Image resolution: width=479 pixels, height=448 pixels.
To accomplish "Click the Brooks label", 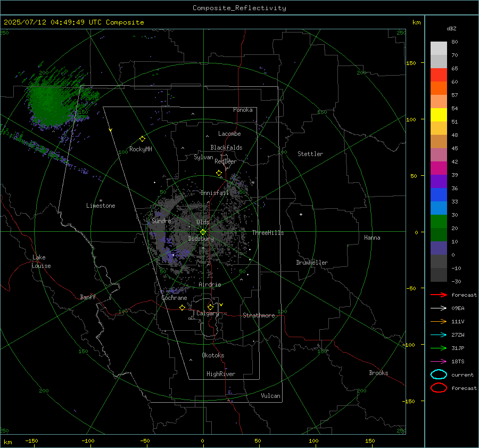I will click(x=378, y=373).
